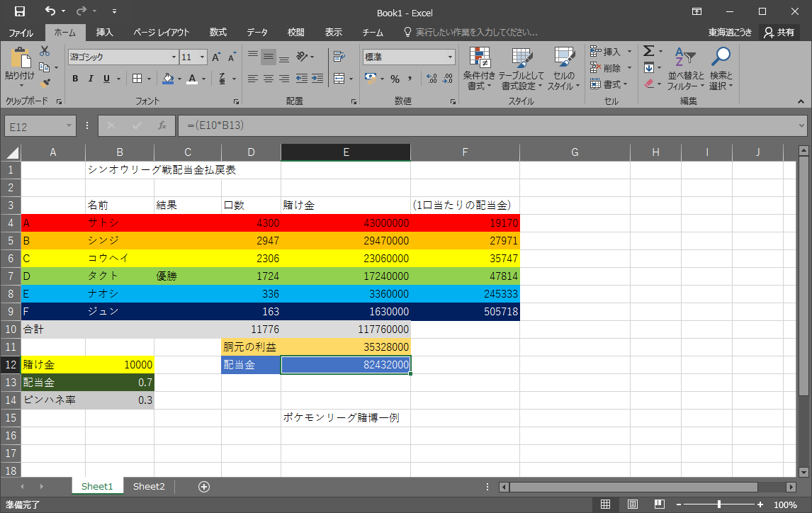Align text to the left

(x=252, y=79)
